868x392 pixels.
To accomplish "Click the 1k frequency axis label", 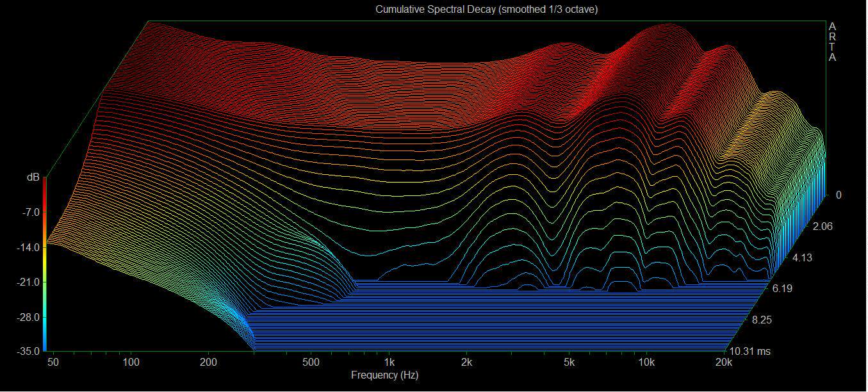I will point(389,363).
